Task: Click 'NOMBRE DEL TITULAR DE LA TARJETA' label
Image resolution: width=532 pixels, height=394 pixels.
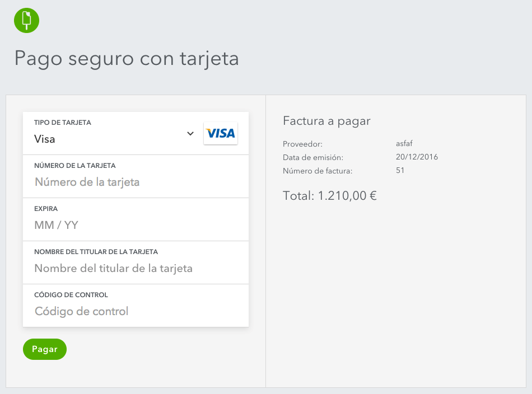Action: click(96, 252)
